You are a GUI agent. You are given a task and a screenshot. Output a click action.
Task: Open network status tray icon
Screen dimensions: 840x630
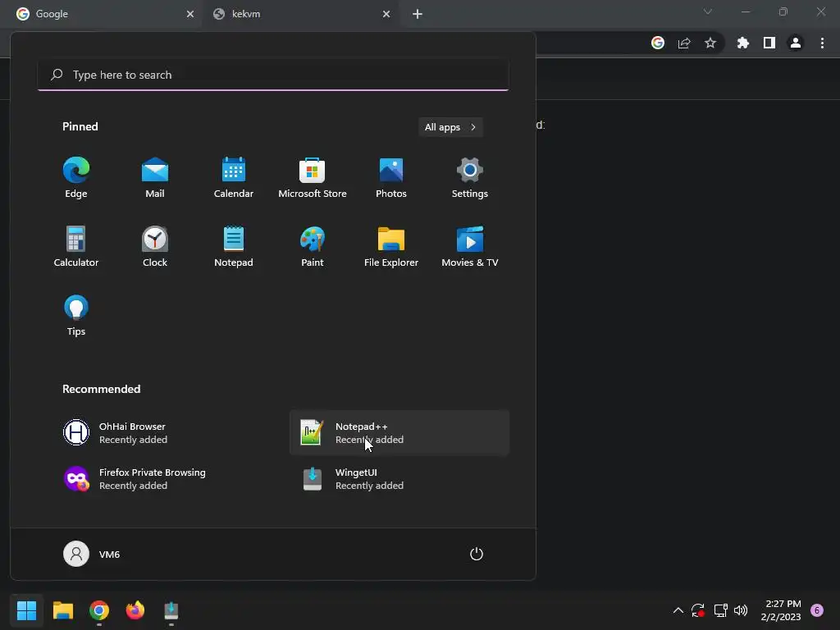click(720, 610)
